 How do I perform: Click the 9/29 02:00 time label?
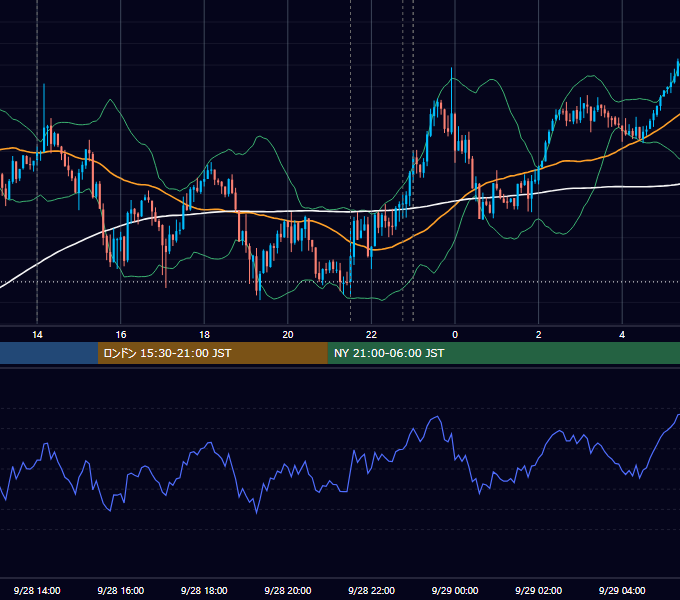(538, 590)
